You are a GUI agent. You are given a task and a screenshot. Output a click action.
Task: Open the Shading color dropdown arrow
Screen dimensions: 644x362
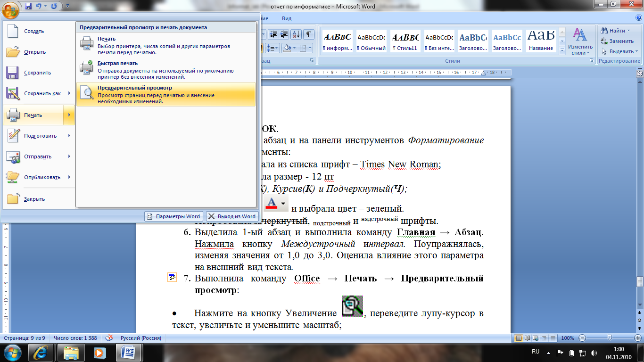tap(294, 48)
